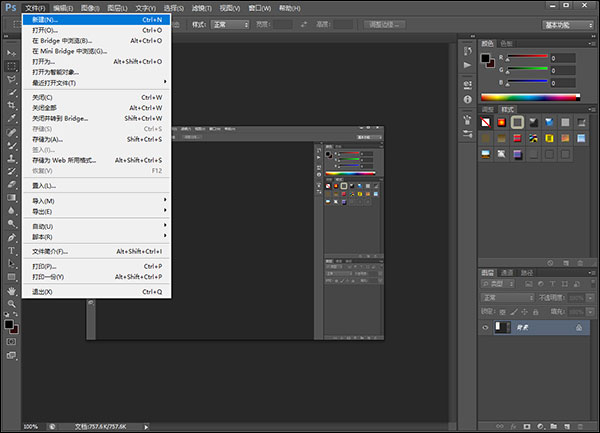Open the layer blend mode dropdown (正常)
The image size is (600, 433).
[507, 297]
